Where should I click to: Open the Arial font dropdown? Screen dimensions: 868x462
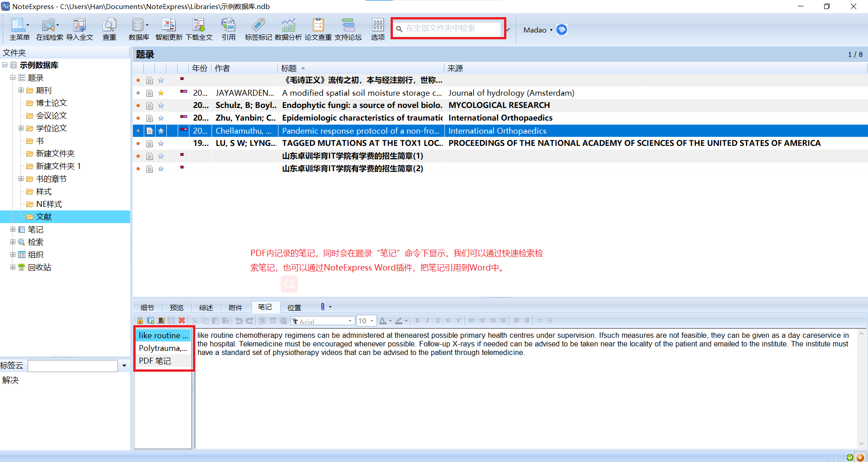350,321
